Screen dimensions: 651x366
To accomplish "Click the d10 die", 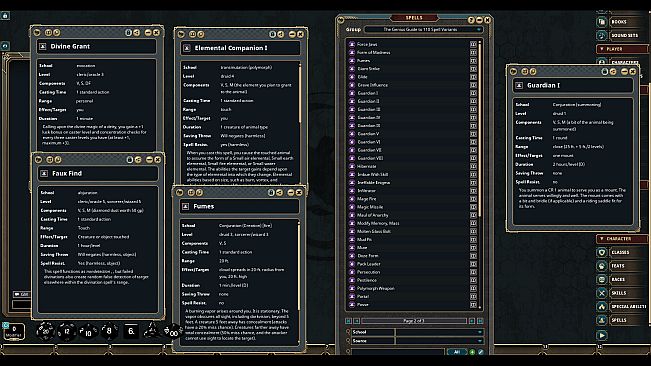I will (x=88, y=332).
